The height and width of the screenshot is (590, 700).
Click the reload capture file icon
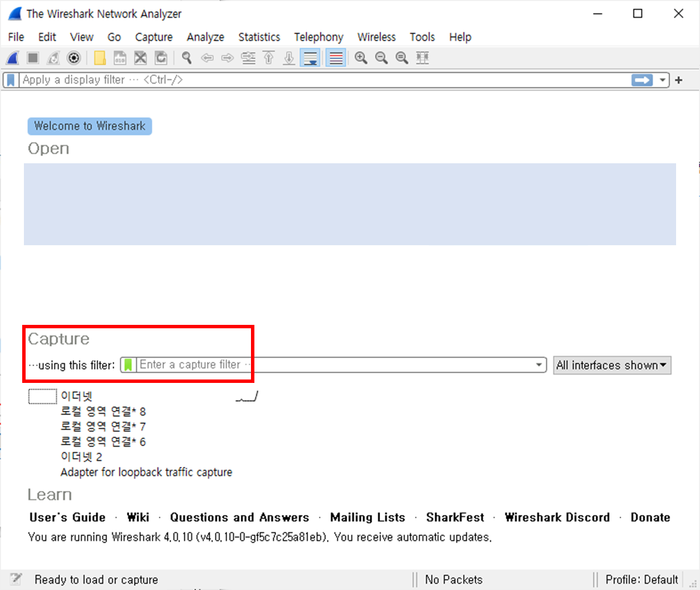[161, 57]
